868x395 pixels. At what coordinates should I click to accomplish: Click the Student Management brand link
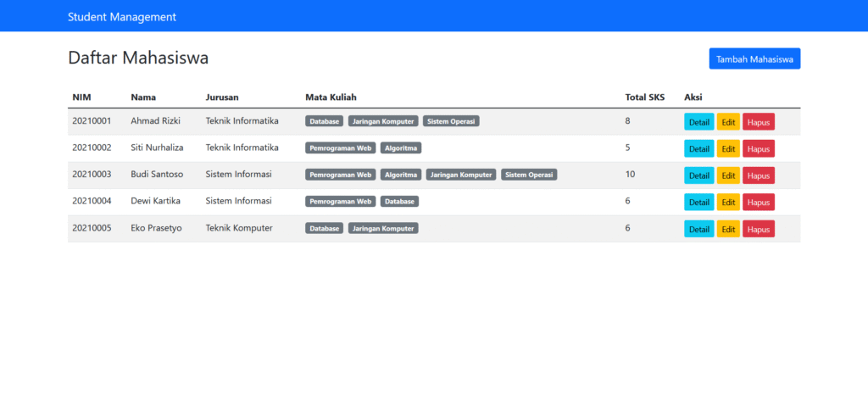click(122, 16)
